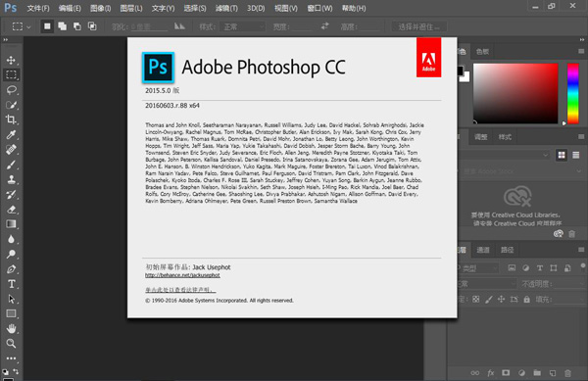
Task: Click the new group folder icon in Layers
Action: click(537, 373)
